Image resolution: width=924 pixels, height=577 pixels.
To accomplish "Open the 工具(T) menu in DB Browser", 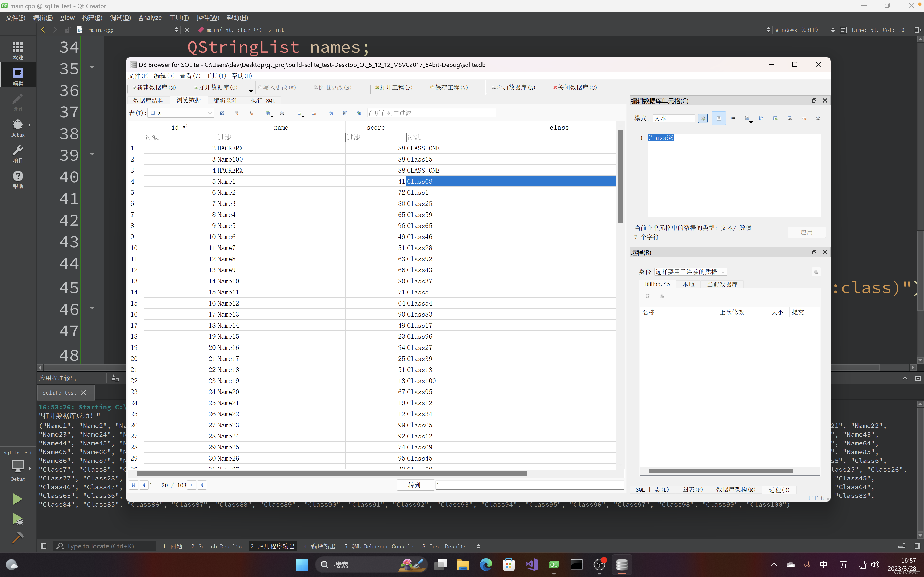I will [x=216, y=75].
